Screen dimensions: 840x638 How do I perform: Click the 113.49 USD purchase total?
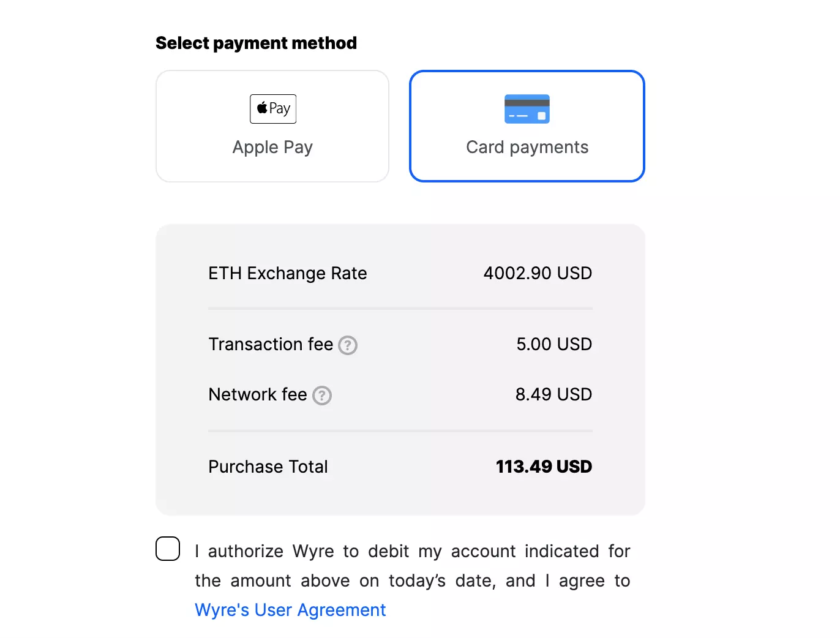point(544,467)
